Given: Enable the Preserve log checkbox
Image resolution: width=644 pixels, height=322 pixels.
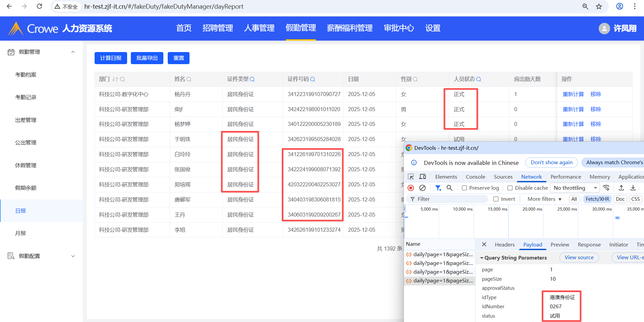Looking at the screenshot, I should (x=465, y=188).
